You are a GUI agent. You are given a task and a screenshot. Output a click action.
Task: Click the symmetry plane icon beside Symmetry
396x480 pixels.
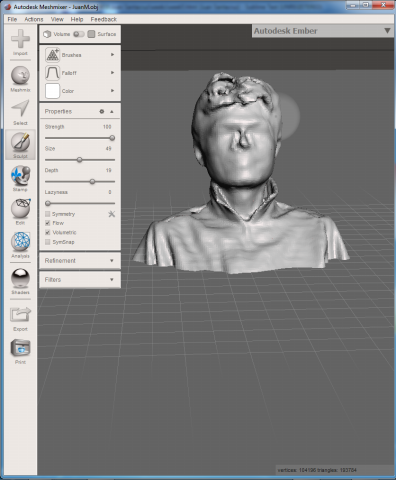(x=112, y=214)
